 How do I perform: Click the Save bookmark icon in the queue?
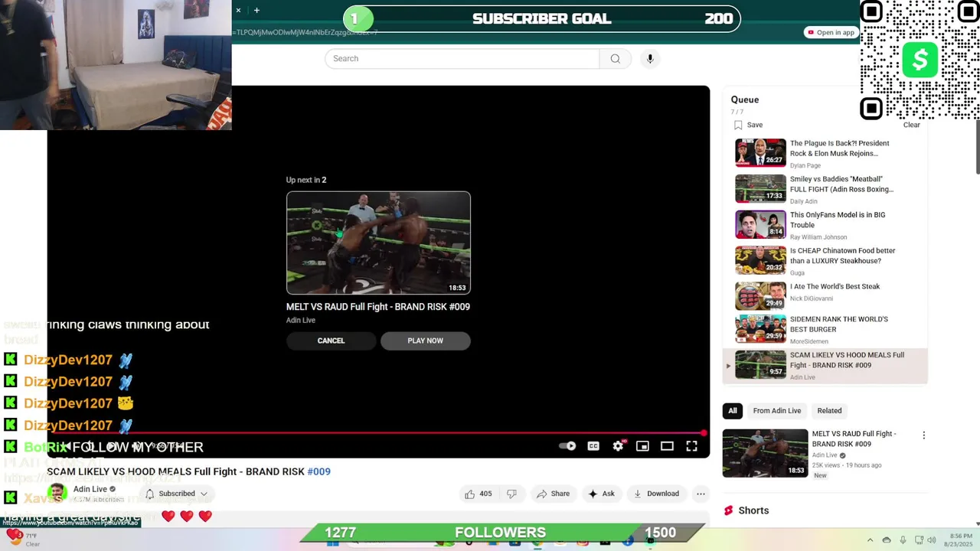point(738,125)
